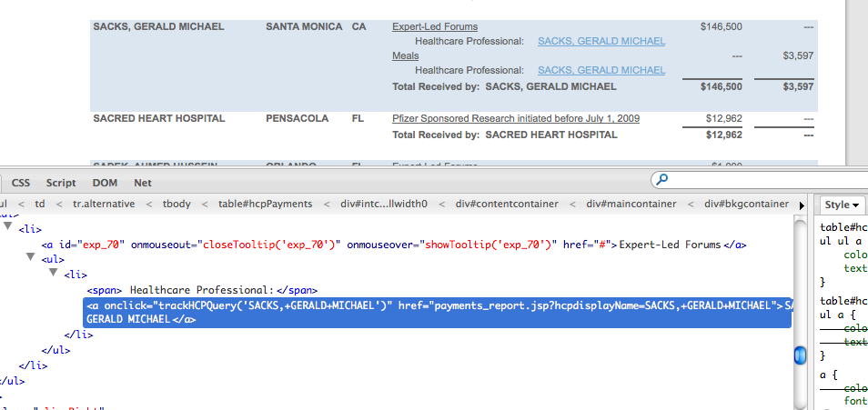Collapse the first <li> node in HTML tree
This screenshot has height=410, width=868.
[x=8, y=225]
